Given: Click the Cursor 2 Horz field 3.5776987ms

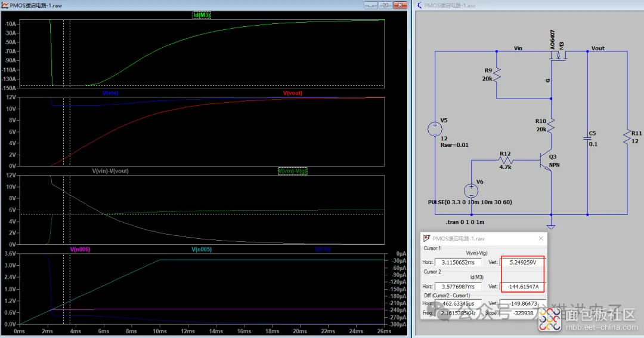Looking at the screenshot, I should [x=457, y=286].
